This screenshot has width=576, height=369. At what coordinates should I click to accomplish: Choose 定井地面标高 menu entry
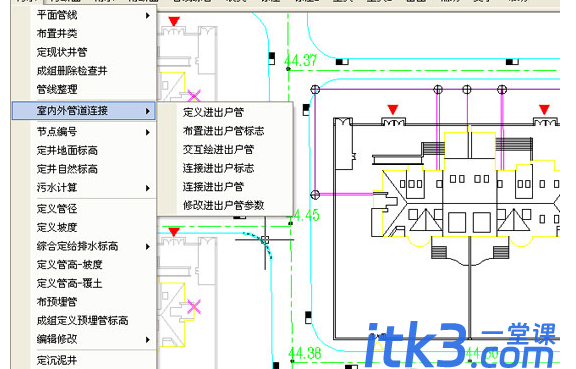84,150
